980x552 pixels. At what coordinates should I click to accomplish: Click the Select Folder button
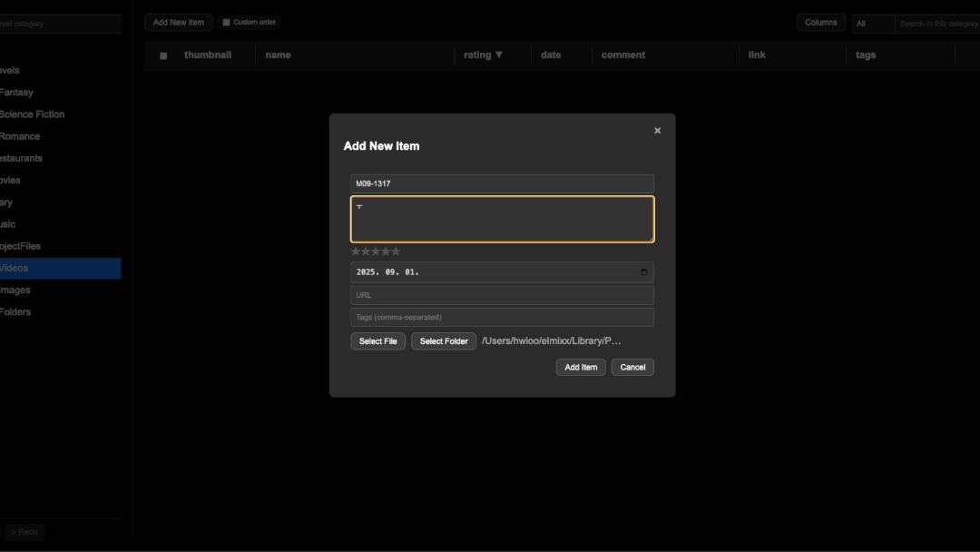(444, 341)
